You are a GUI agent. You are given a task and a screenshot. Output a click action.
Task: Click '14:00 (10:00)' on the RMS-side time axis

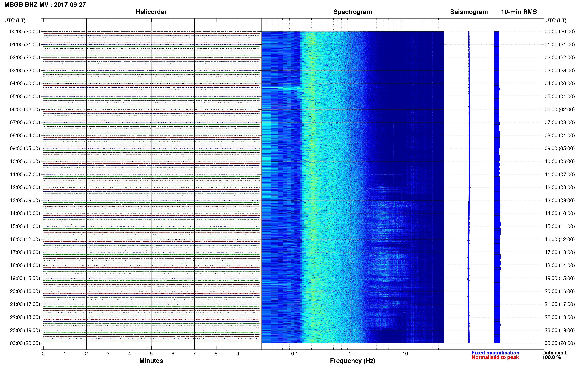pos(560,213)
